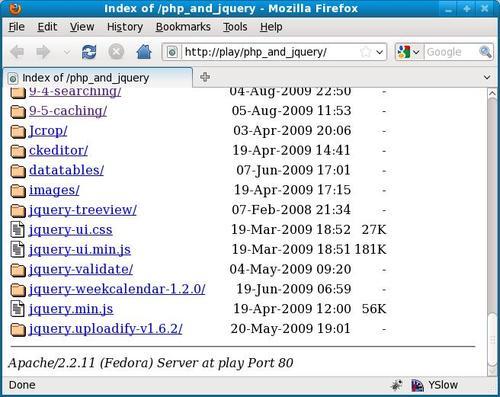Click folder icon beside images/
The height and width of the screenshot is (397, 500).
click(18, 191)
